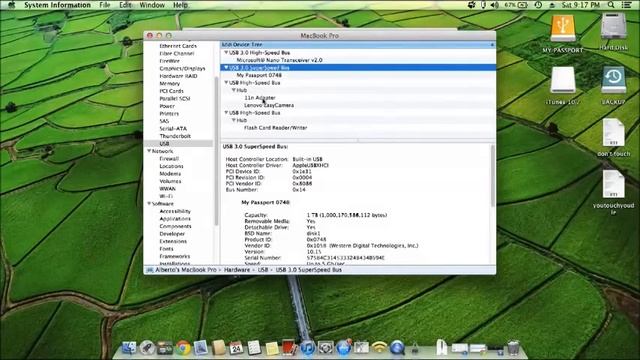640x360 pixels.
Task: Select My Passport 0748 in device tree
Action: tap(259, 75)
